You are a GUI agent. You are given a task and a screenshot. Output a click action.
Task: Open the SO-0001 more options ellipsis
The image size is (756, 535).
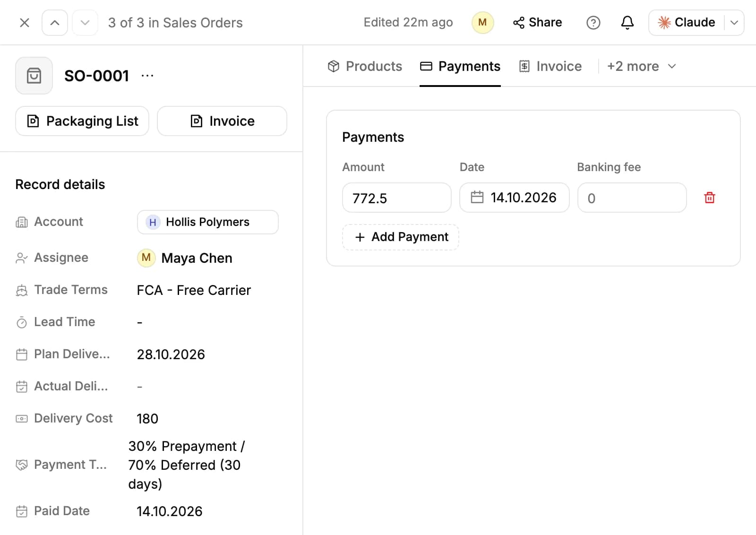point(147,76)
